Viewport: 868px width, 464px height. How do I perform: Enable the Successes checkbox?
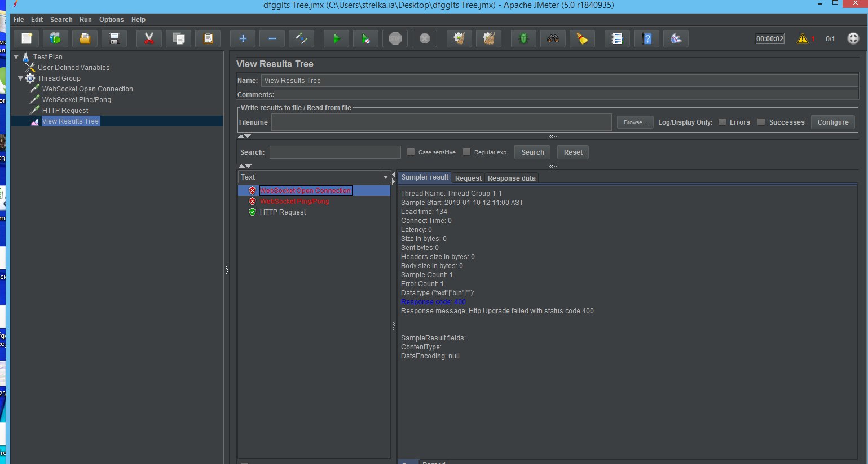761,122
